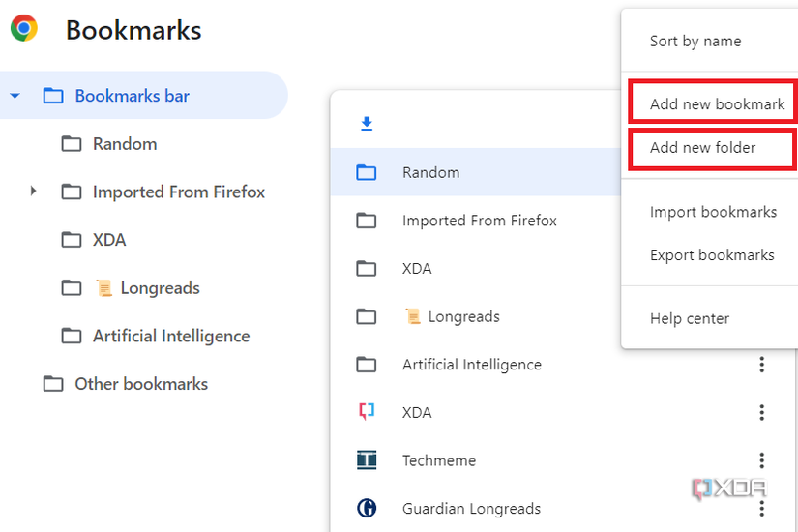Image resolution: width=798 pixels, height=532 pixels.
Task: Click the Bookmarks bar folder icon
Action: (x=53, y=96)
